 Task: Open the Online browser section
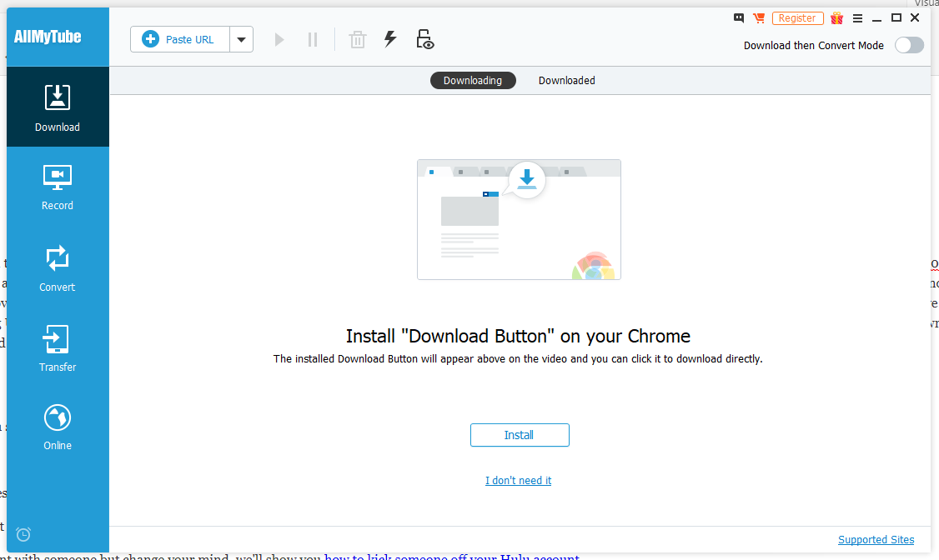coord(58,427)
